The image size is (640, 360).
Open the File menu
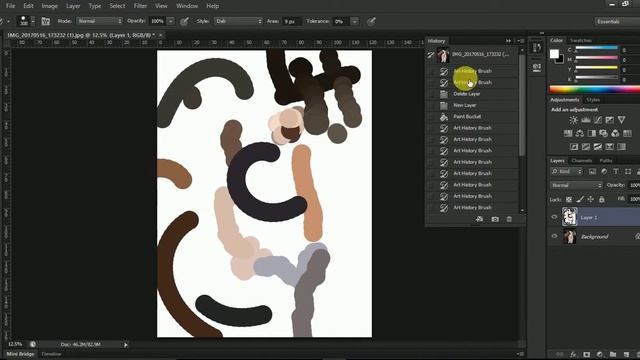coord(11,6)
